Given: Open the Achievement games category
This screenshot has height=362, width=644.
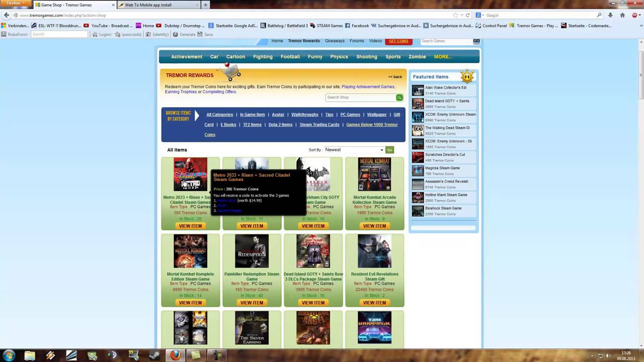Looking at the screenshot, I should [x=187, y=57].
